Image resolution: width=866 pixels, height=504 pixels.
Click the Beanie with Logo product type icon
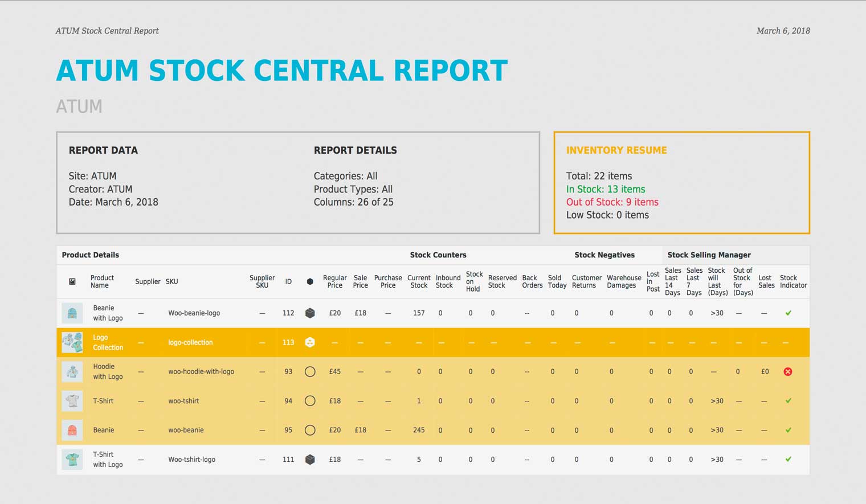310,313
